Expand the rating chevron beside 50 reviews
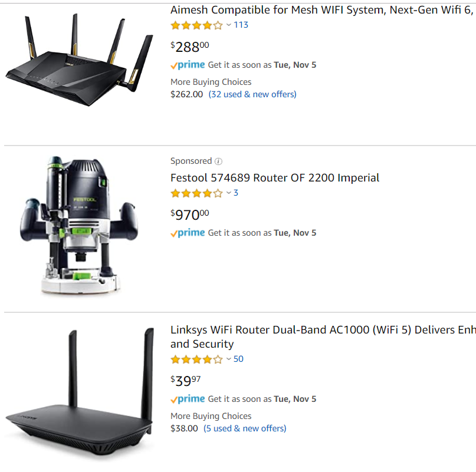 tap(229, 359)
